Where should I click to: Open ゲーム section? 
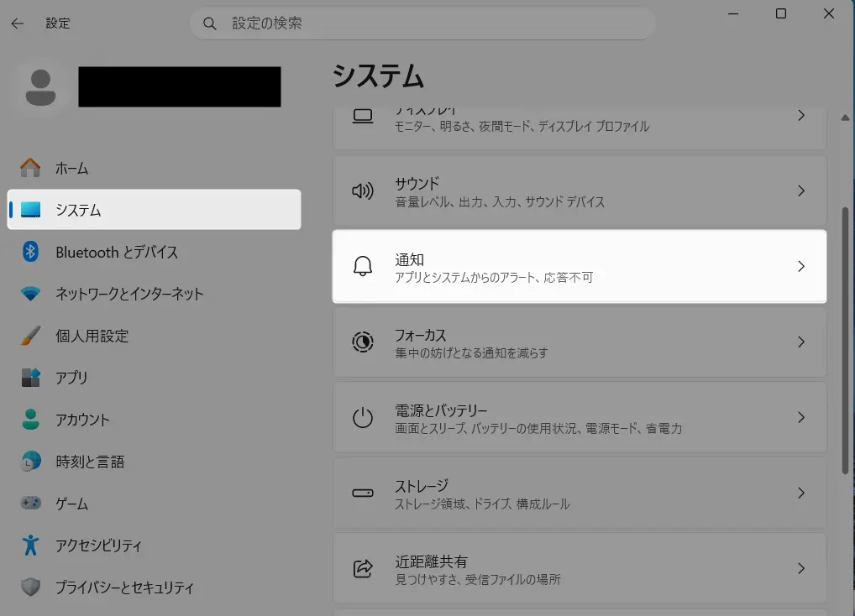click(x=154, y=504)
